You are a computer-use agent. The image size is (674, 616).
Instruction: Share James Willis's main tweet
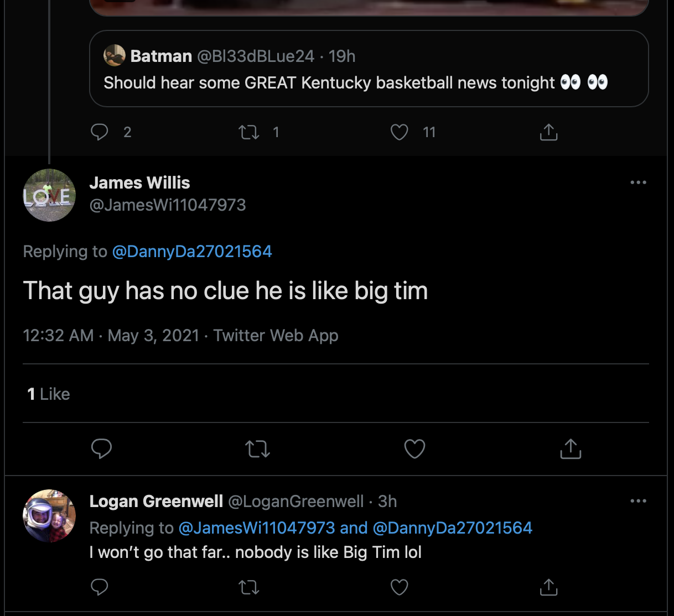pos(571,448)
